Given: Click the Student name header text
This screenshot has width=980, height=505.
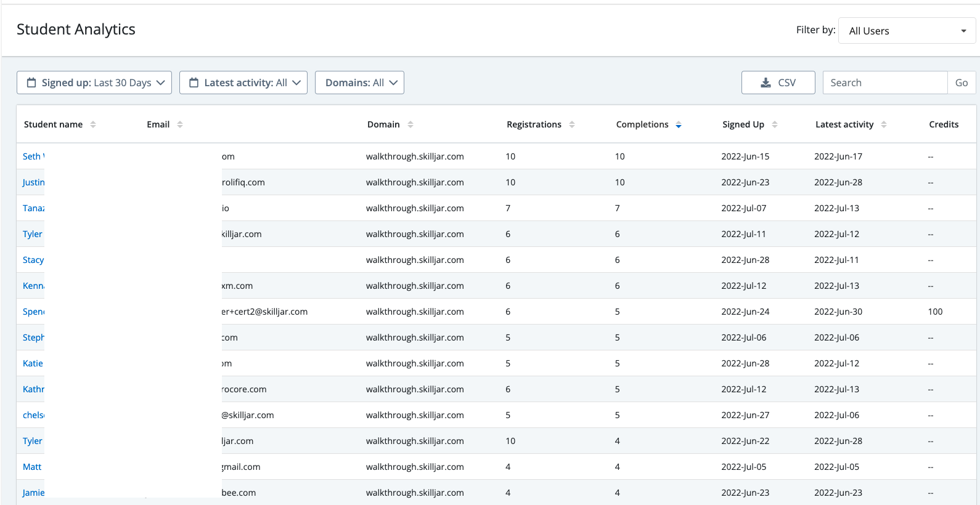Looking at the screenshot, I should point(53,124).
